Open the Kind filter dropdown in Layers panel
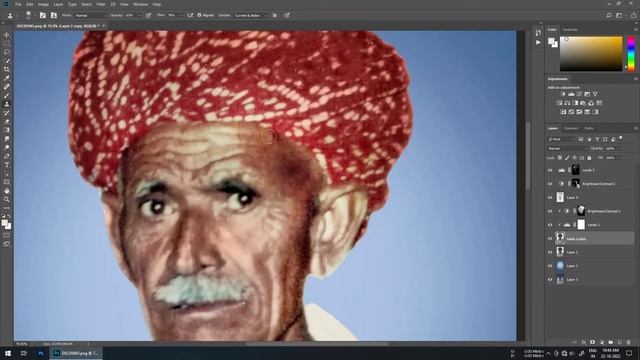 pos(562,139)
